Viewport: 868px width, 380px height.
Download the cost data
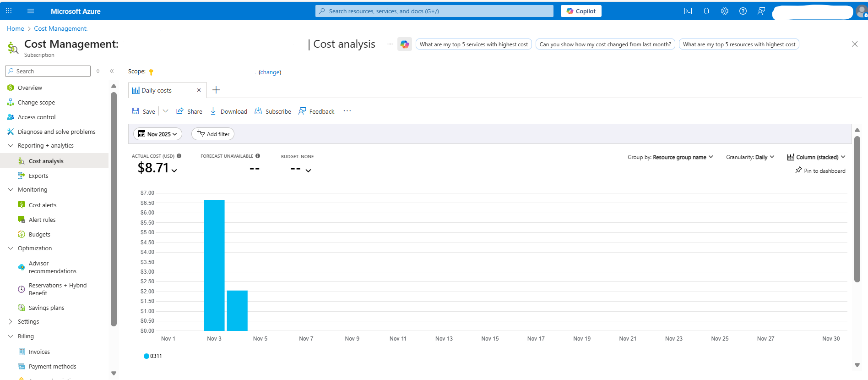(228, 111)
